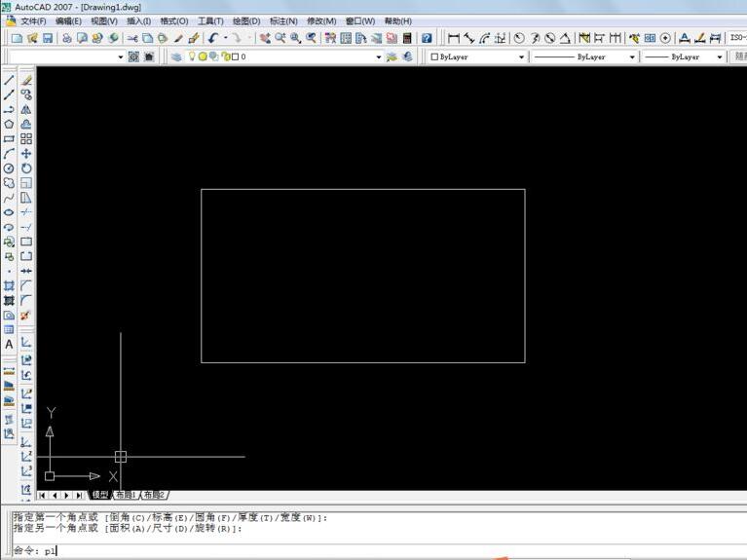Viewport: 747px width, 560px height.
Task: Expand the ByLayer color dropdown
Action: 522,56
